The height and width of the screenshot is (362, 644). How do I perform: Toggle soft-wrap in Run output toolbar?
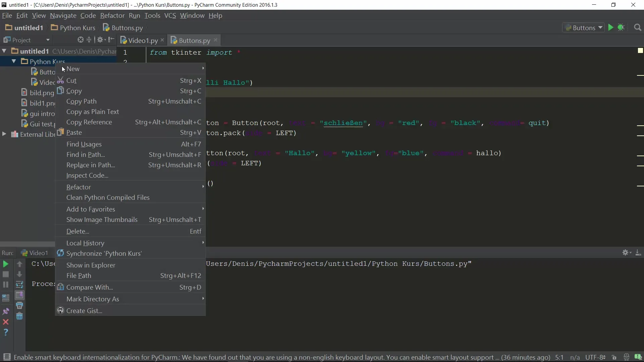(x=19, y=285)
